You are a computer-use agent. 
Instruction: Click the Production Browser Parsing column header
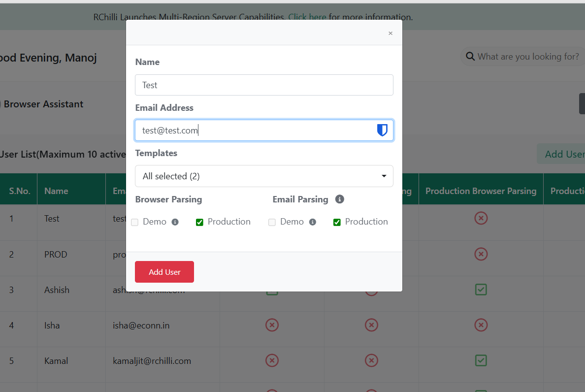[481, 191]
